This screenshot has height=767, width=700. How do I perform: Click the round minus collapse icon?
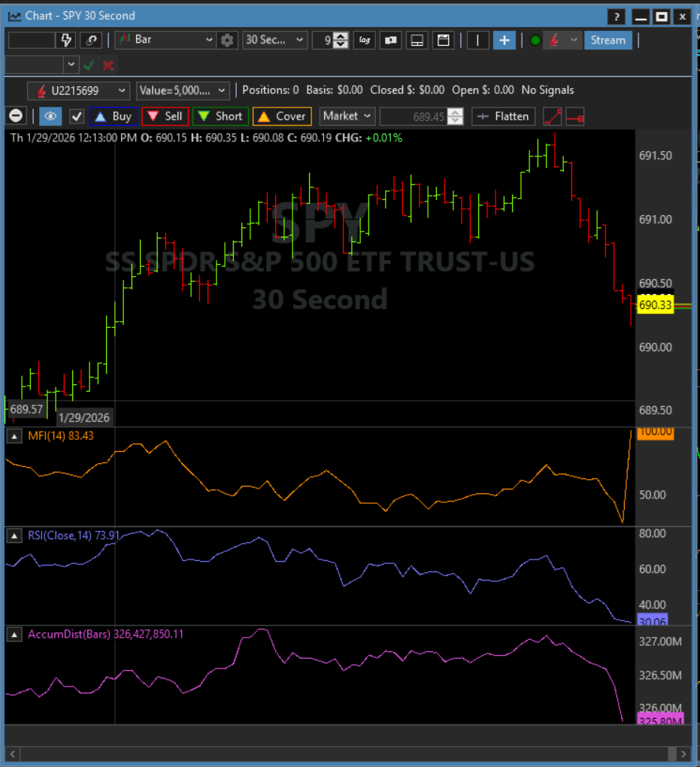pyautogui.click(x=17, y=116)
